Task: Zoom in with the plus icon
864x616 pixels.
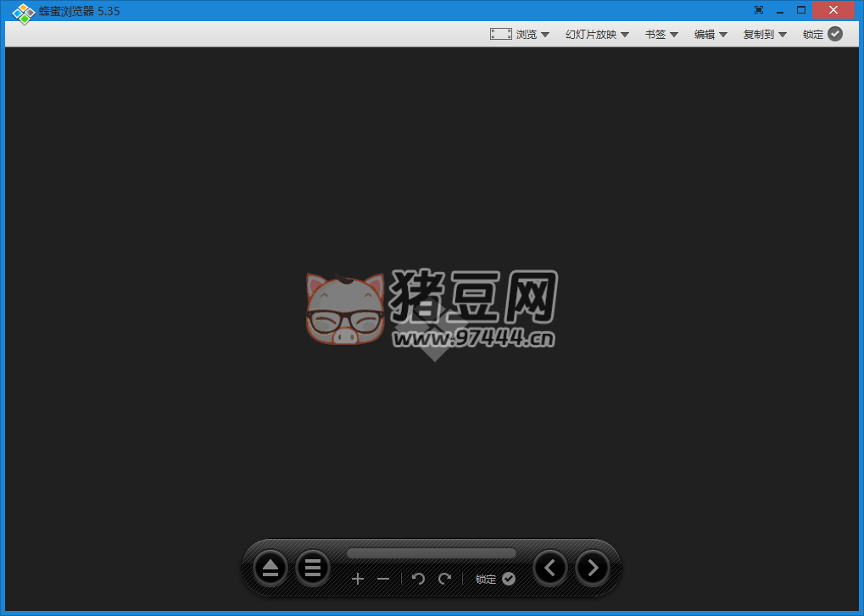Action: click(x=358, y=579)
